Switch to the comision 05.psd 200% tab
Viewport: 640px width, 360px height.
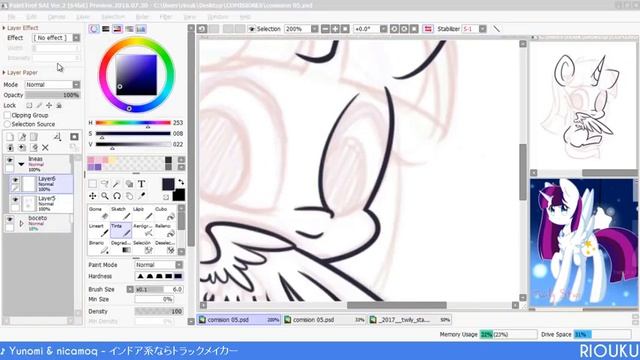[x=239, y=320]
